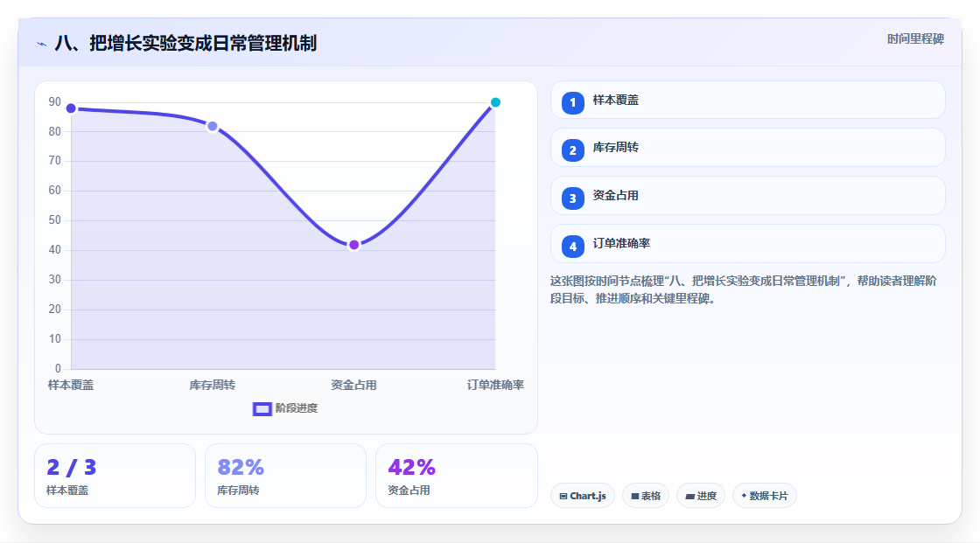Click the x-axis label 样本覆盖
Screen dimensions: 980x543
coord(71,386)
